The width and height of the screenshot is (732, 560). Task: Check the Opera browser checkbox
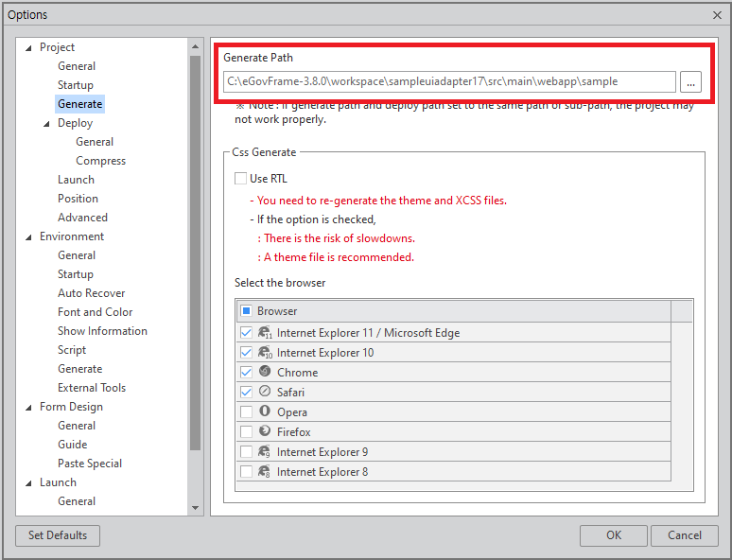246,412
